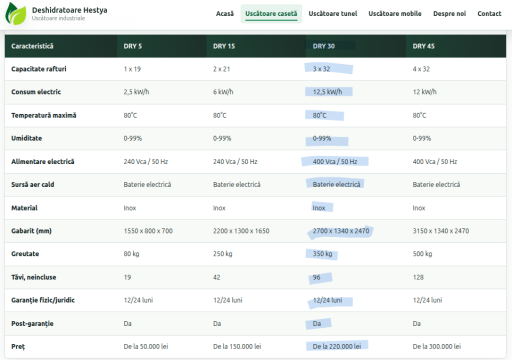Viewport: 512px width, 360px height.
Task: Click the 6 kW/h consumption value
Action: click(223, 92)
